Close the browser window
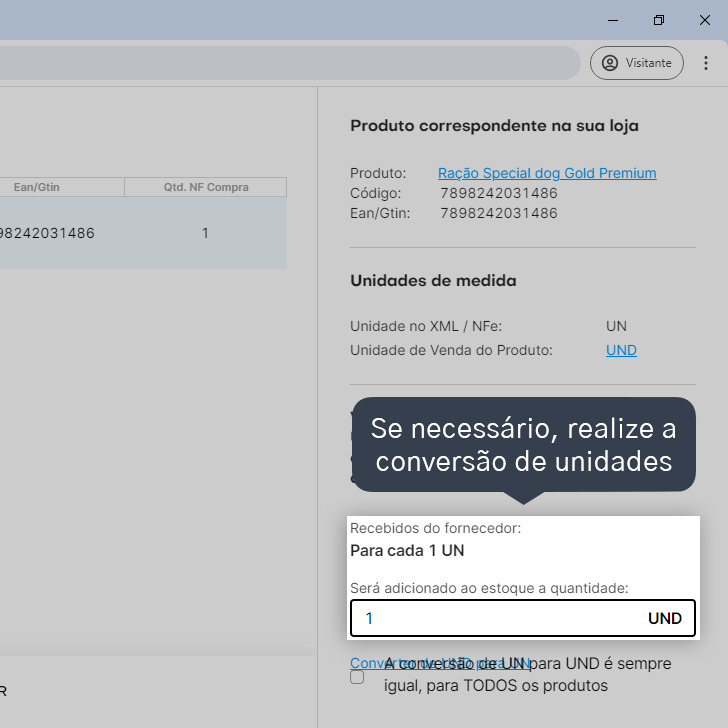 (705, 20)
